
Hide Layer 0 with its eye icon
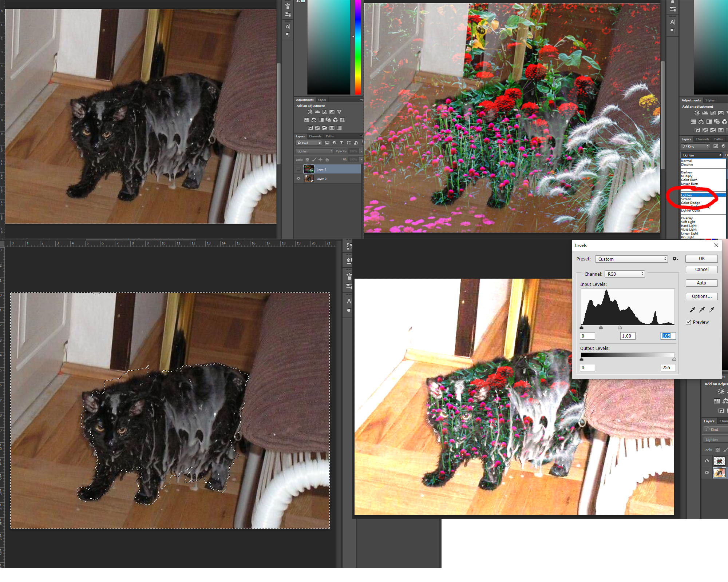point(298,179)
